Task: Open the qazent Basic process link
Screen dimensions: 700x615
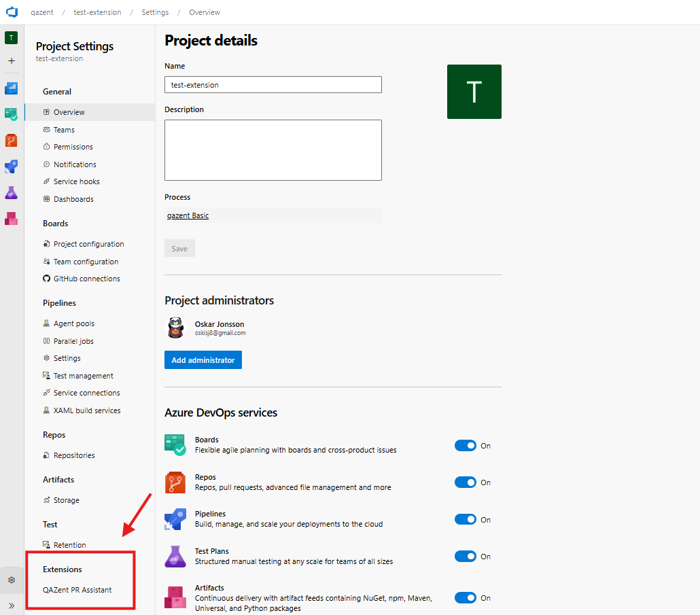Action: [x=188, y=215]
